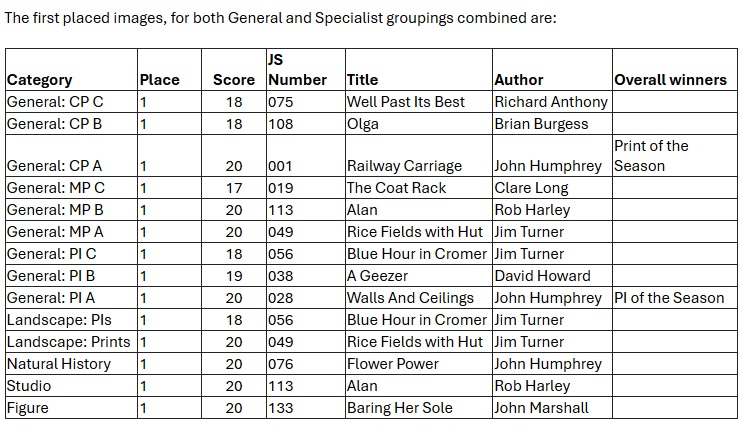Click author Brian Burgess
Image resolution: width=748 pixels, height=430 pixels.
pos(541,124)
